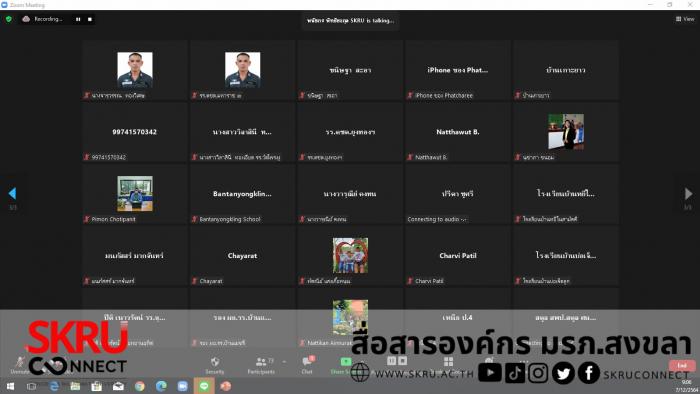700x394 pixels.
Task: Click the green Share Screen button
Action: [x=345, y=365]
